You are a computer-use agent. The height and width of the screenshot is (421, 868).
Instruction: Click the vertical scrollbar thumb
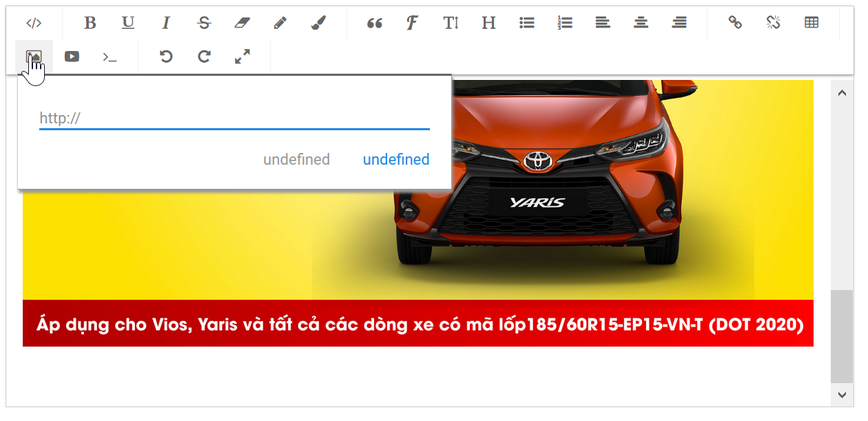(842, 336)
